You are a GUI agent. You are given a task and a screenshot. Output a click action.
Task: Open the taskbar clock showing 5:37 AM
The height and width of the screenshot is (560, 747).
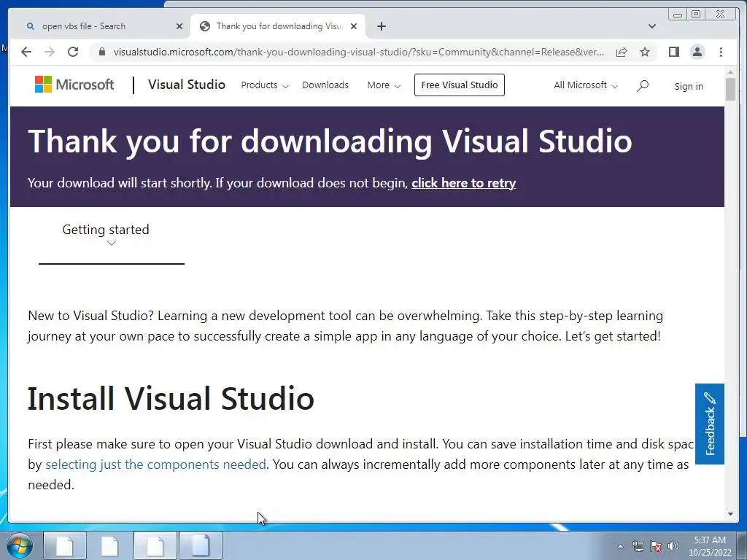[709, 546]
